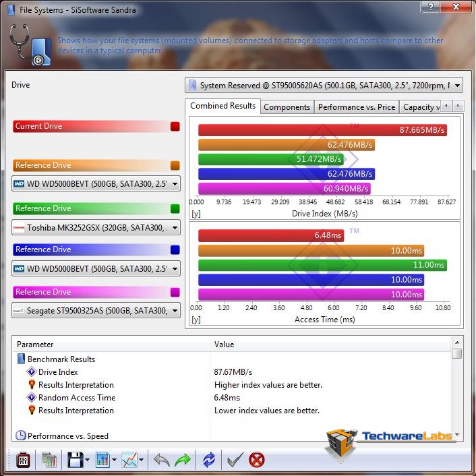Click the clock icon beside Performance vs. Speed
476x476 pixels.
coord(20,436)
